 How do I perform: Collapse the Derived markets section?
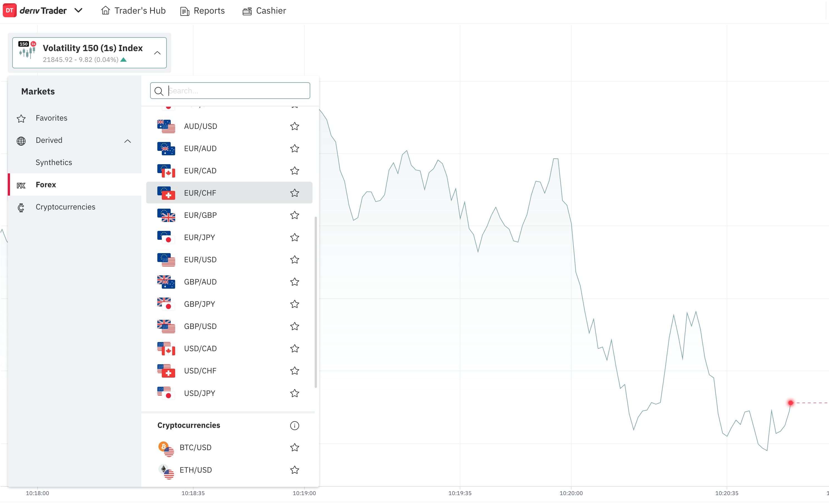click(128, 141)
